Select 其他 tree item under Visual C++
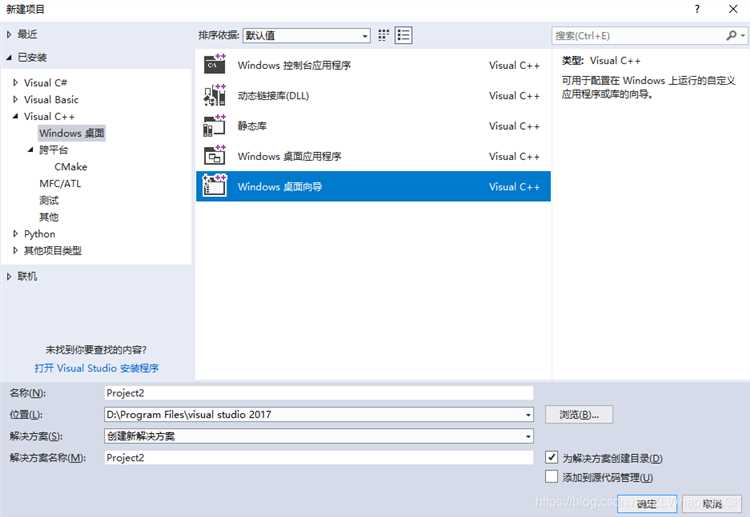Viewport: 750px width, 517px height. tap(49, 217)
